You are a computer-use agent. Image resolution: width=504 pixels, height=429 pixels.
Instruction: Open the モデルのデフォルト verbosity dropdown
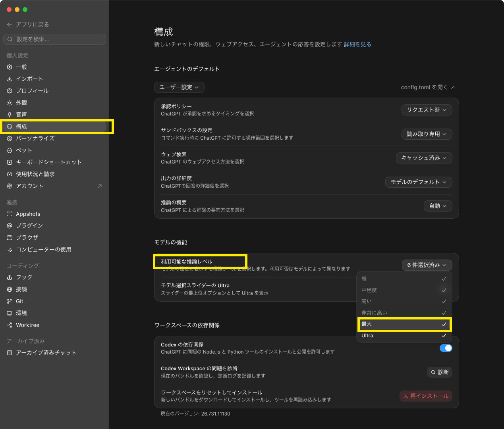(x=419, y=182)
